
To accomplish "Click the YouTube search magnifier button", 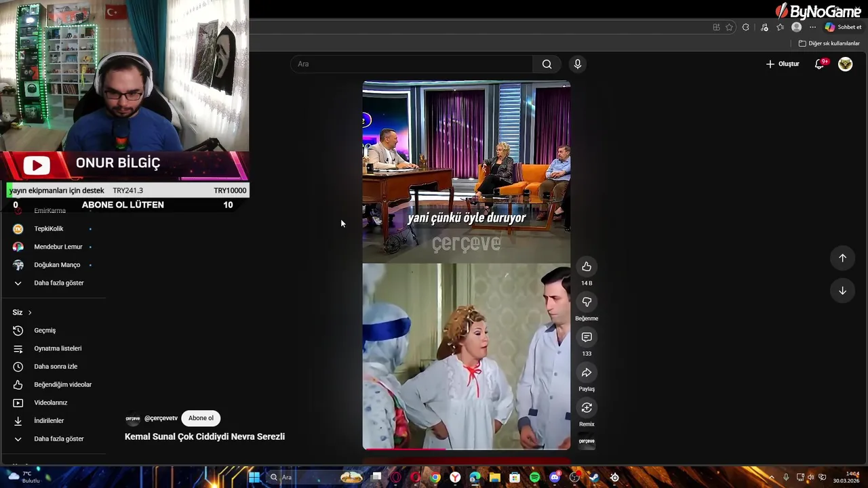I will [x=547, y=64].
